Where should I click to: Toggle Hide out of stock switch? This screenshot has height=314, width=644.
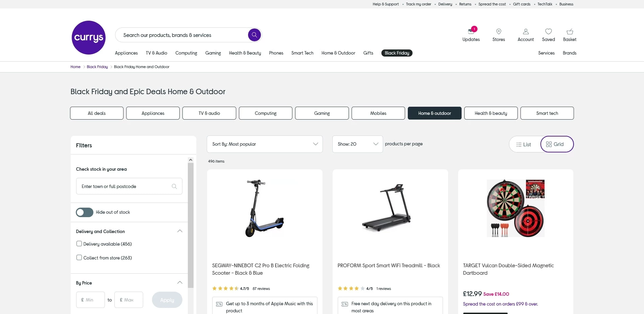coord(85,212)
